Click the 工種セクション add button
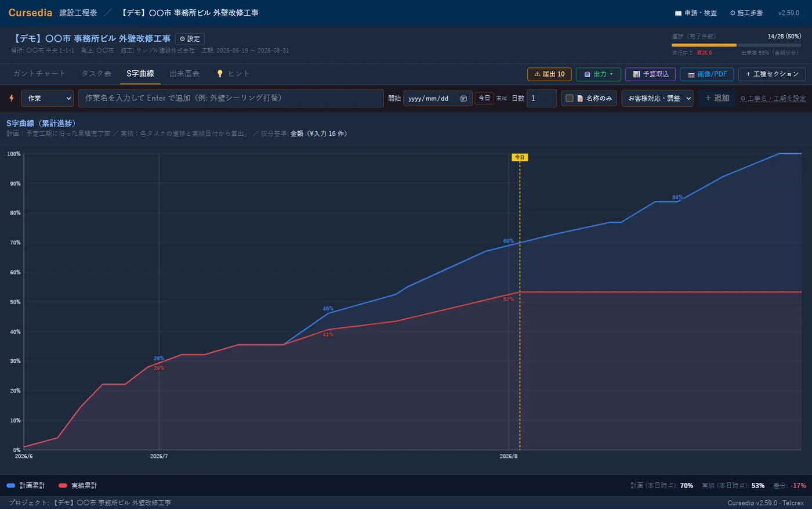This screenshot has width=812, height=509. click(772, 74)
